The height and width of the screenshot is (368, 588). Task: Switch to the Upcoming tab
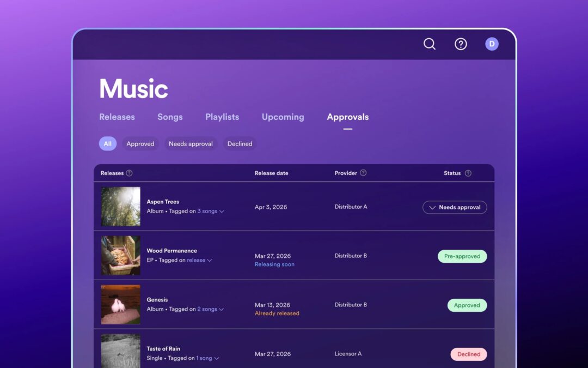coord(283,117)
